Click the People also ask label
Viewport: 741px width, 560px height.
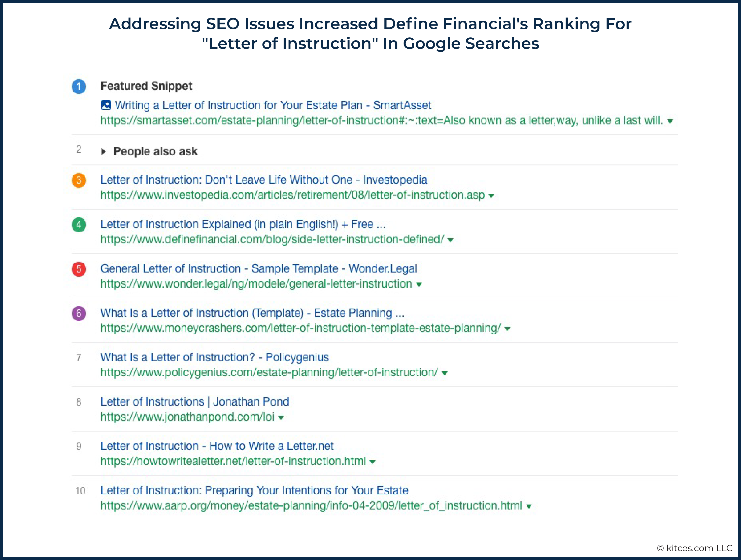[156, 152]
